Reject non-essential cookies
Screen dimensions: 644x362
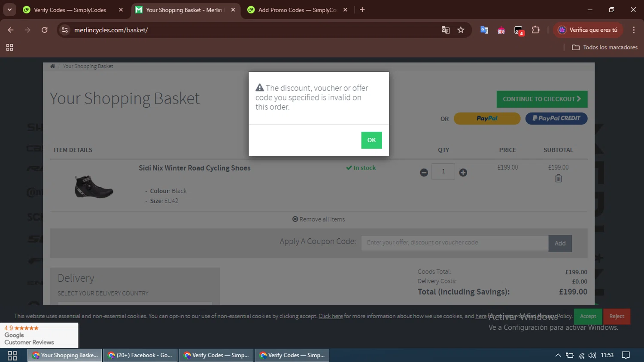[x=617, y=316]
